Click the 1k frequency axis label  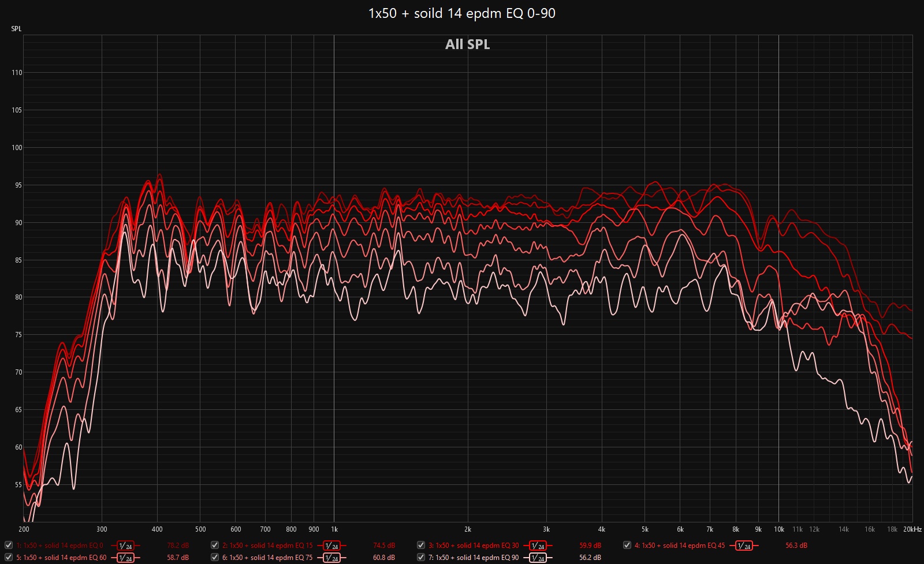pos(334,529)
